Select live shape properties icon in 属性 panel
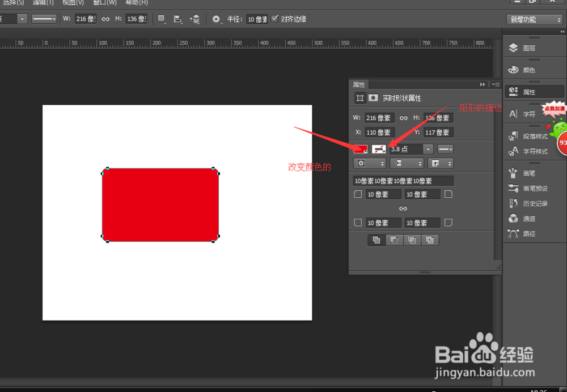 pos(359,98)
